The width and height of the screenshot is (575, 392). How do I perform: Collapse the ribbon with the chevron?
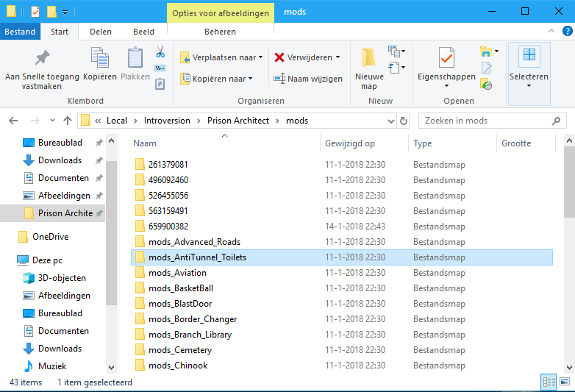pos(551,31)
